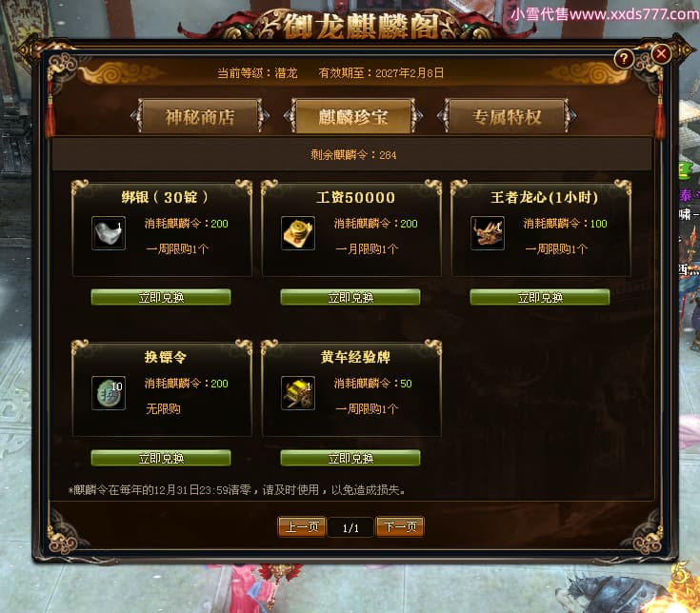
Task: Open the 专属特权 tab
Action: 507,117
